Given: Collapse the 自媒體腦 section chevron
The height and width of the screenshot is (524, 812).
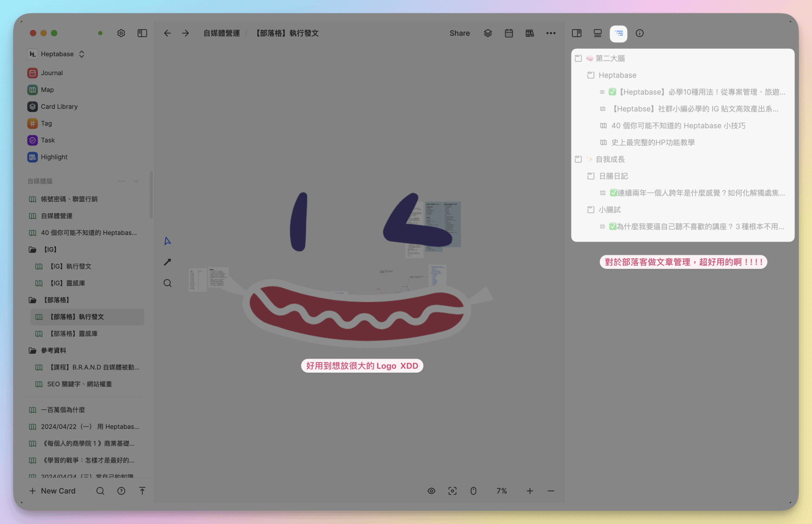Looking at the screenshot, I should click(x=136, y=181).
